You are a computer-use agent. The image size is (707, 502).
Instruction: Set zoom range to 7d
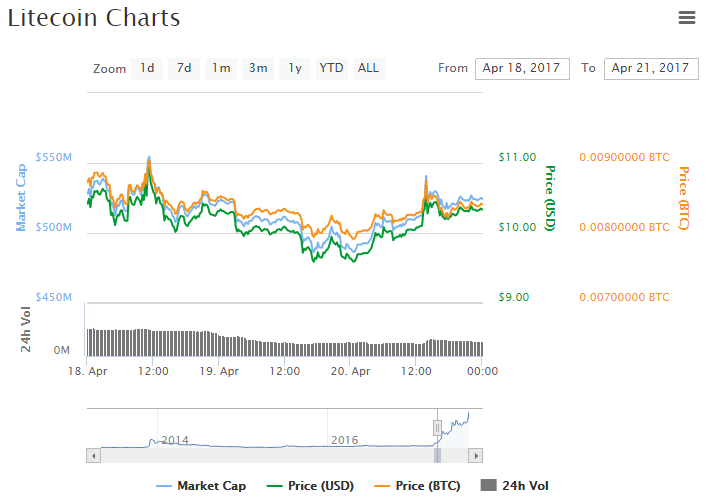click(x=184, y=69)
